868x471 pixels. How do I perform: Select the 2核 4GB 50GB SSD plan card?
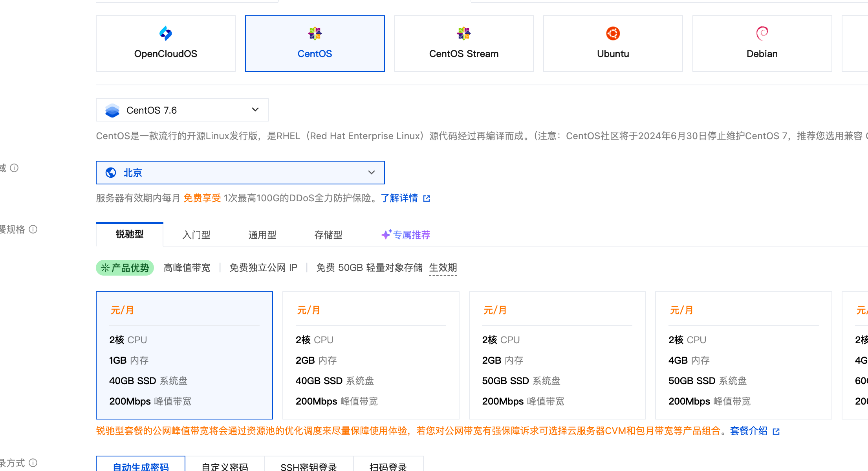click(x=743, y=355)
